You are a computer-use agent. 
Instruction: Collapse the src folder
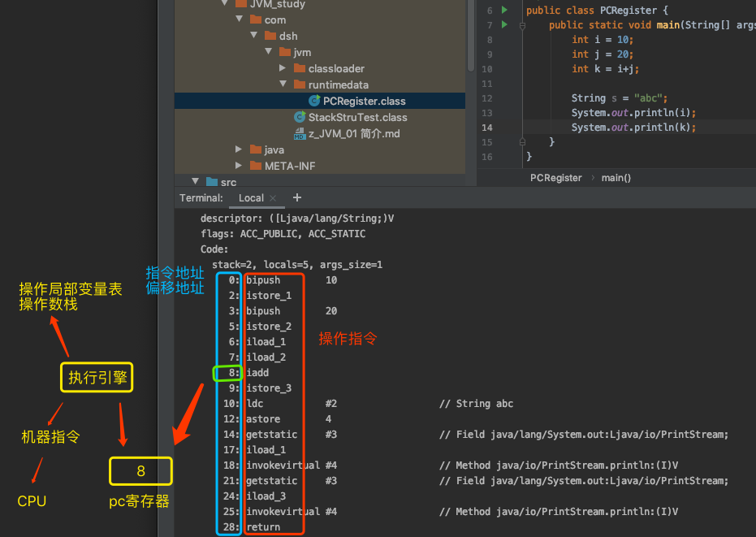point(195,181)
